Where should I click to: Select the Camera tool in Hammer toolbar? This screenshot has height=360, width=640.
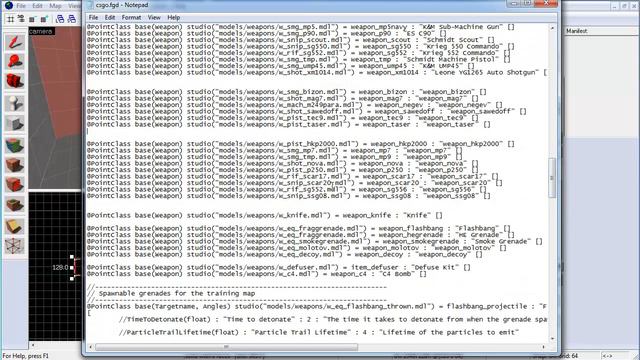tap(15, 81)
